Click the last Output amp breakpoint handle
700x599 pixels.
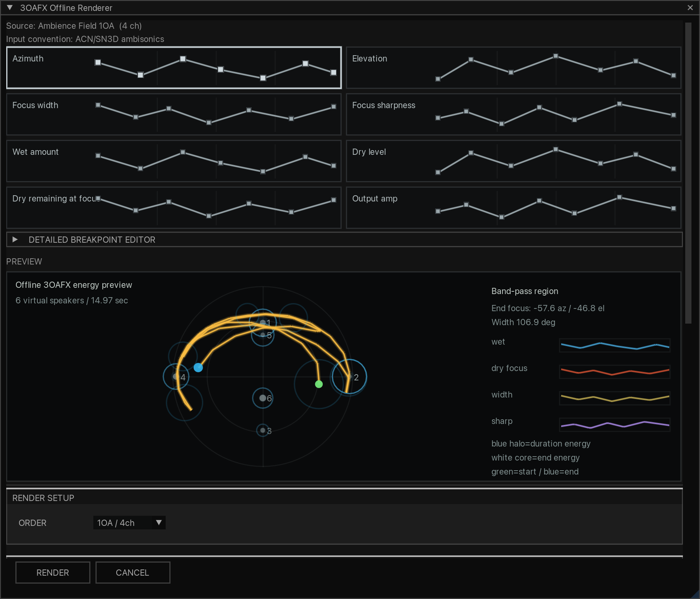coord(674,208)
